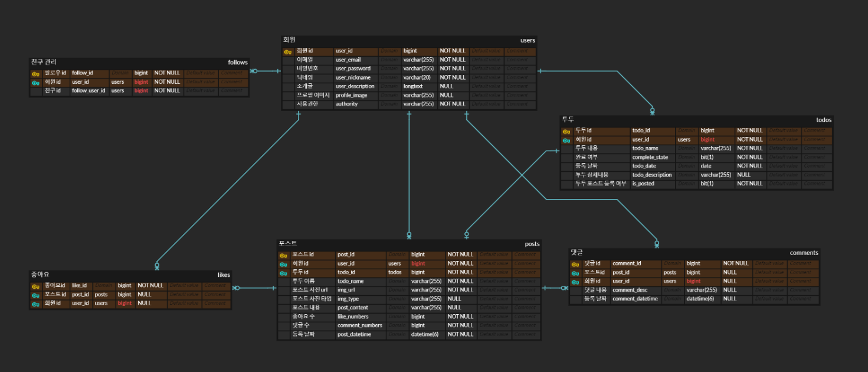Select the yellow key icon beside post_id in posts
Viewport: 868px width, 372px height.
[283, 255]
